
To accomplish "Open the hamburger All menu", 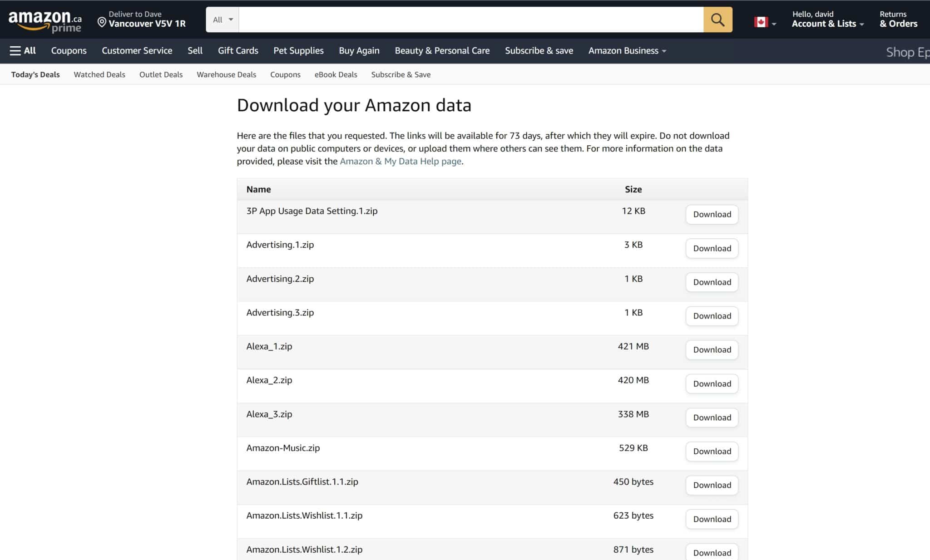I will click(x=21, y=50).
